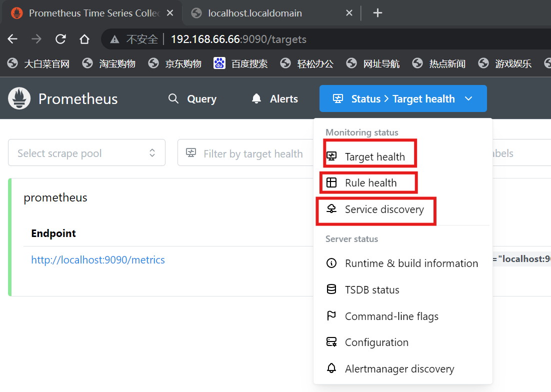551x392 pixels.
Task: Click the Prometheus brand title
Action: 78,98
